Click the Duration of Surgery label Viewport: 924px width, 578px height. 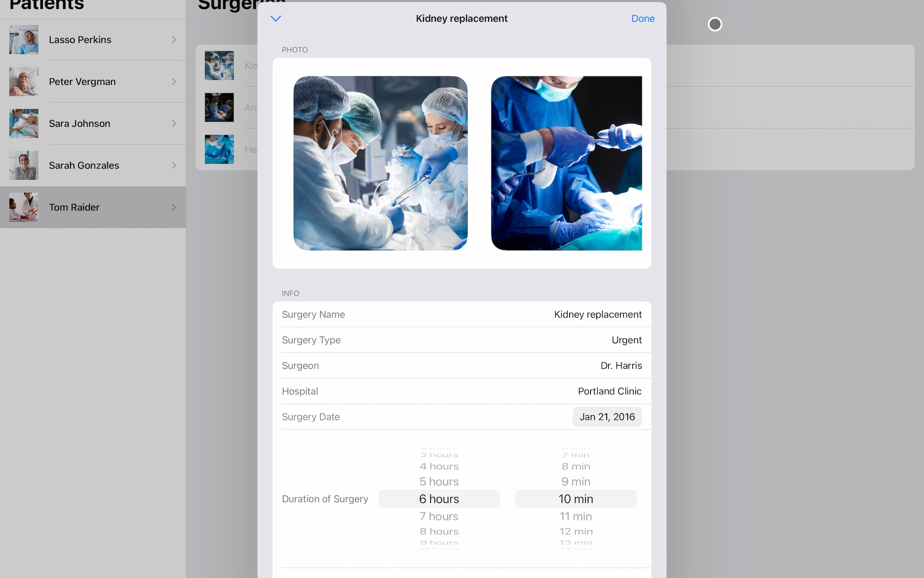click(325, 499)
